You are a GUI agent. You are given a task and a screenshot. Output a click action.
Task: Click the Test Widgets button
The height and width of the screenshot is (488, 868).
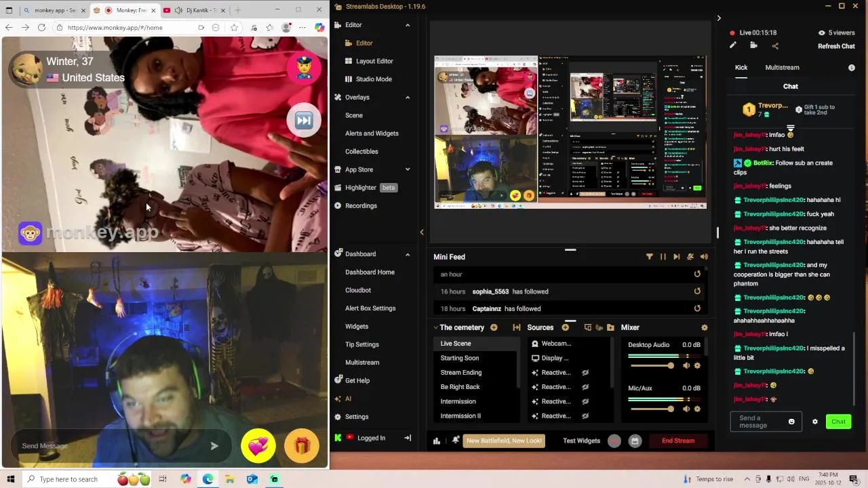pos(581,441)
